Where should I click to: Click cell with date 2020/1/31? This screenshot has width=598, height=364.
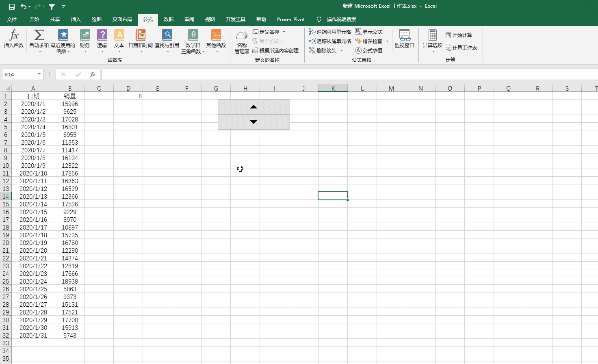33,336
